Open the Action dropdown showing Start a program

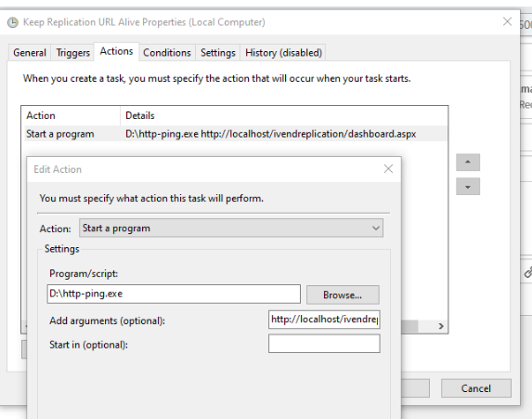231,229
